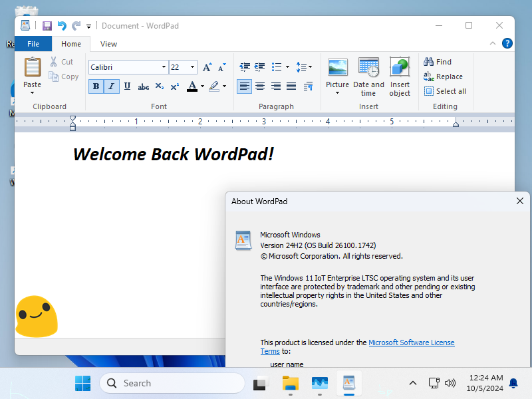
Task: Toggle Subscript formatting
Action: tap(160, 86)
